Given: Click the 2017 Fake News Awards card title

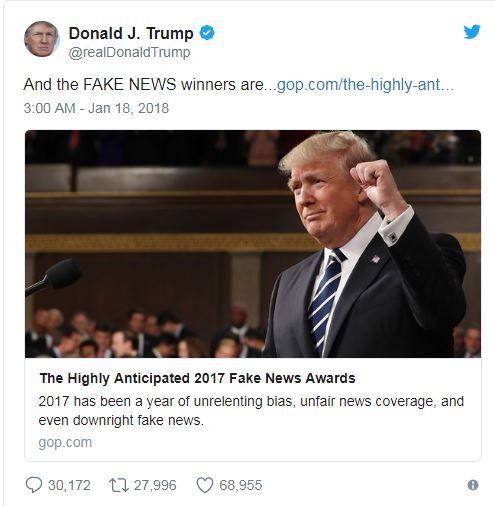Looking at the screenshot, I should point(197,378).
